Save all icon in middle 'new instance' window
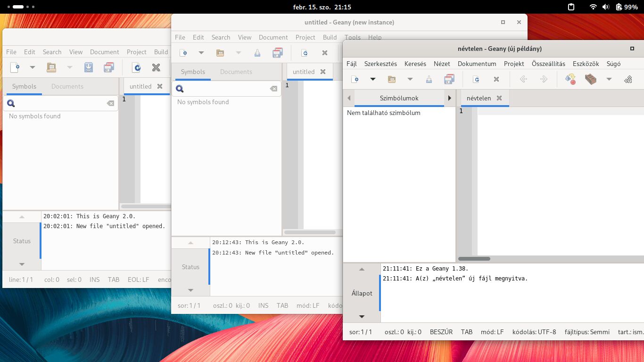 coord(277,53)
